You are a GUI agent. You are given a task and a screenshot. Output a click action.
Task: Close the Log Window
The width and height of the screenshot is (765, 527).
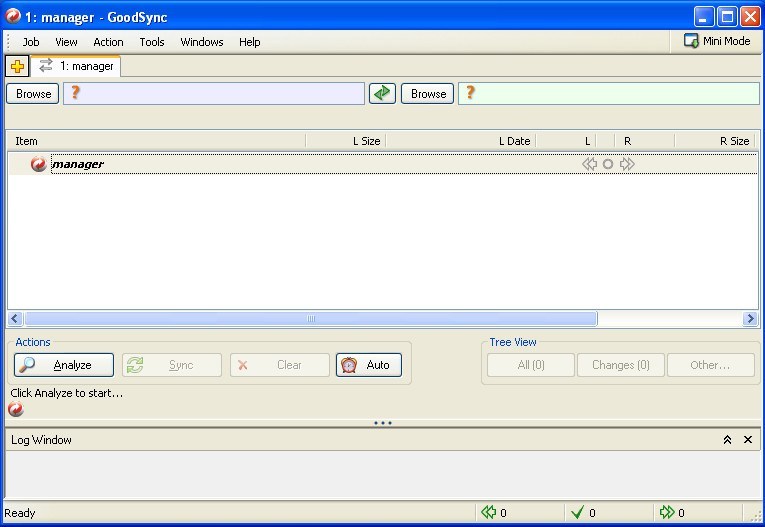pyautogui.click(x=747, y=440)
